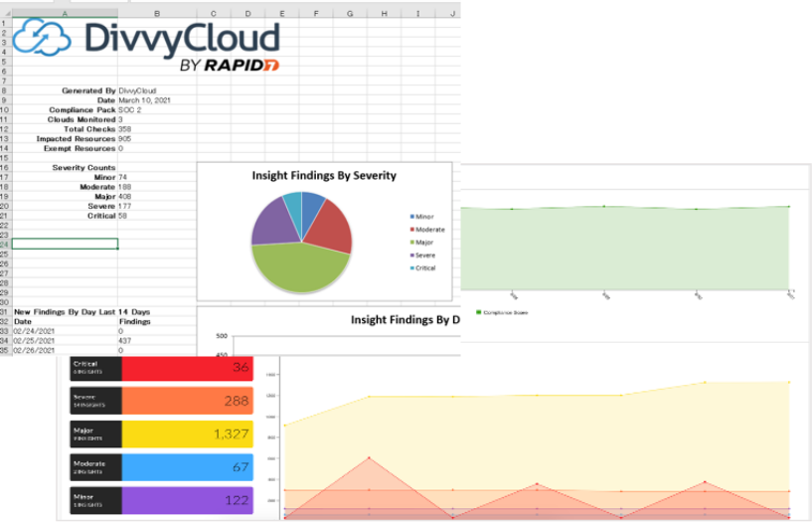This screenshot has height=522, width=812.
Task: Select the Critical entry in pie legend
Action: 422,268
